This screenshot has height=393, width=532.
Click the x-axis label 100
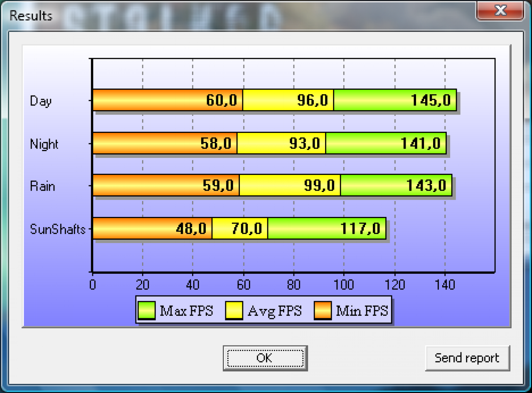pyautogui.click(x=344, y=285)
